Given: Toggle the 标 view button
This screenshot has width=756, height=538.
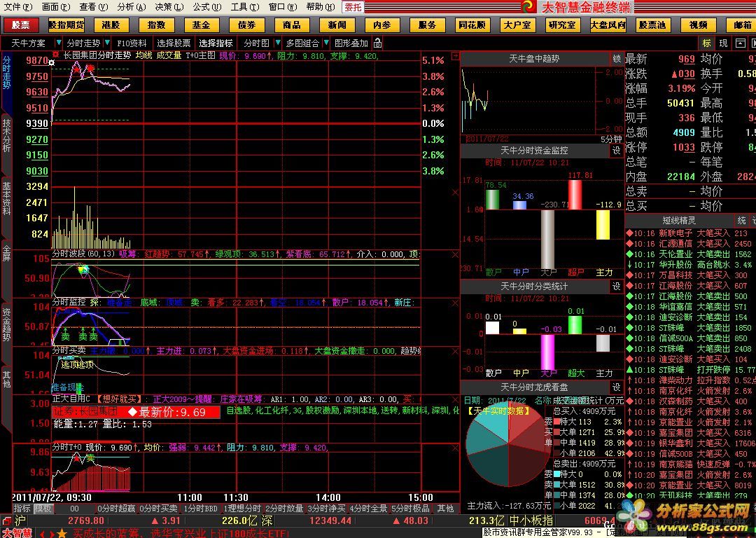Looking at the screenshot, I should [x=707, y=43].
